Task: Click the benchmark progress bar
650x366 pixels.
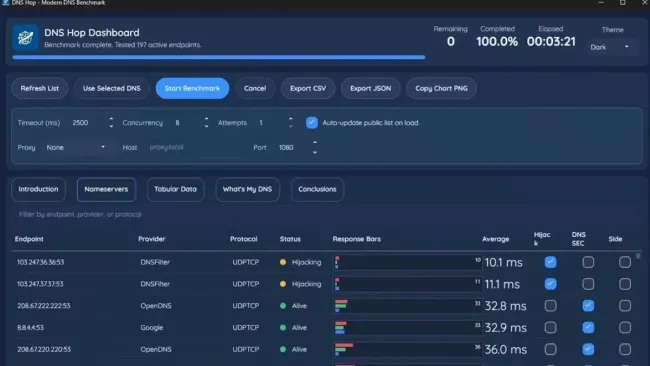Action: click(x=219, y=57)
